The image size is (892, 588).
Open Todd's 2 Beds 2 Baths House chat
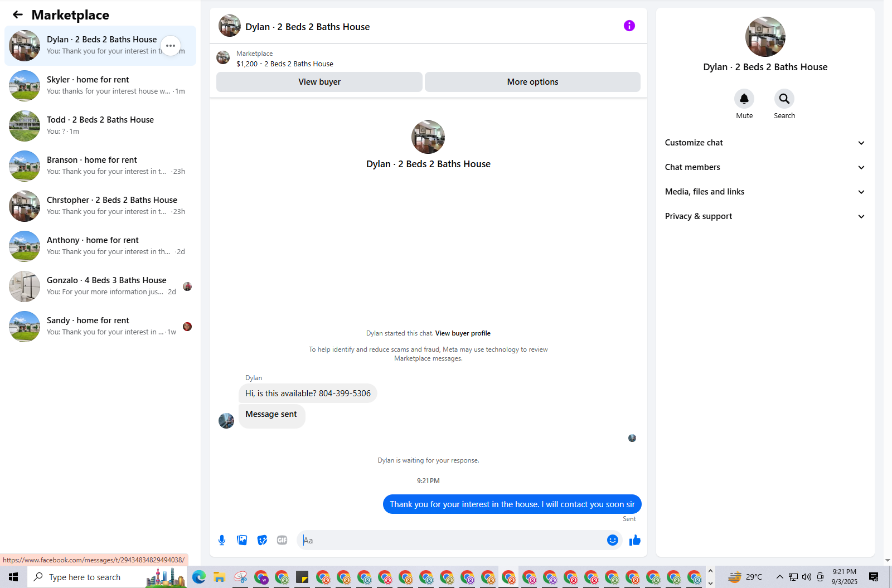[x=100, y=126]
